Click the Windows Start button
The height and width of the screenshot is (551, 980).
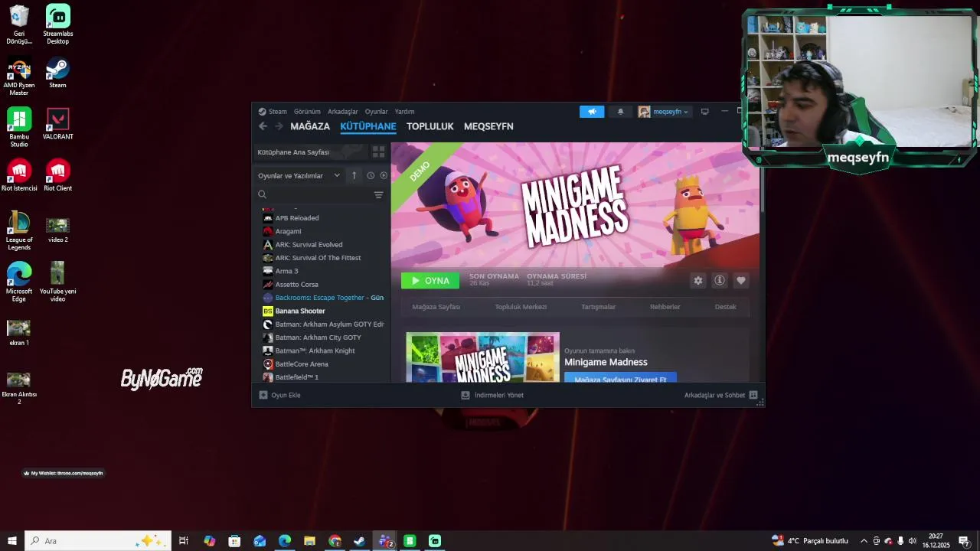[x=12, y=541]
